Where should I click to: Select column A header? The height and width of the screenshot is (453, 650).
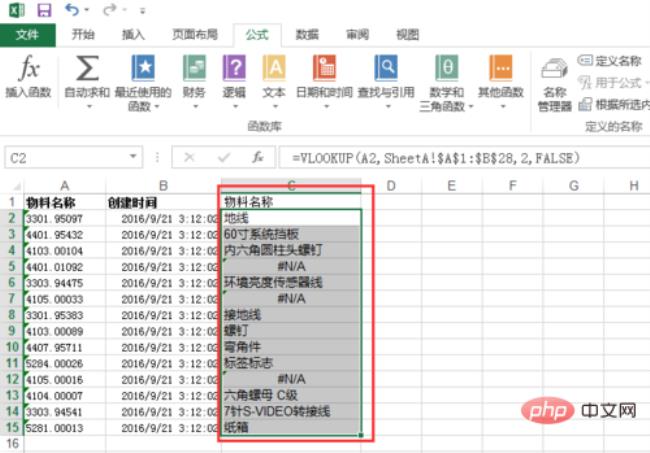point(64,186)
